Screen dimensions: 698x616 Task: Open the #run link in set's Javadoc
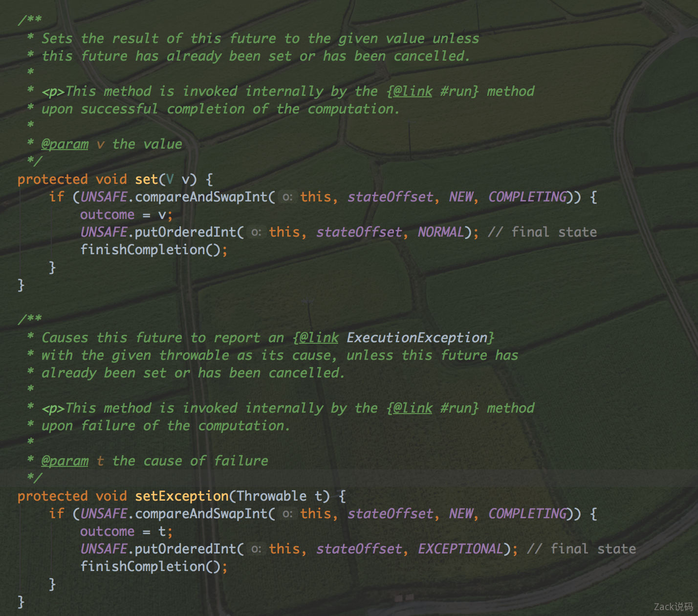coord(458,91)
